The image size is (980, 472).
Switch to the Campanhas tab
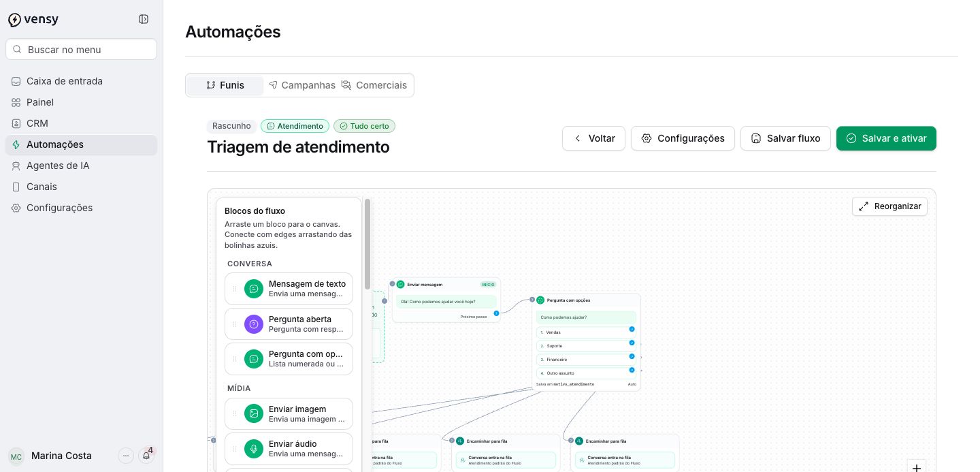(x=301, y=85)
